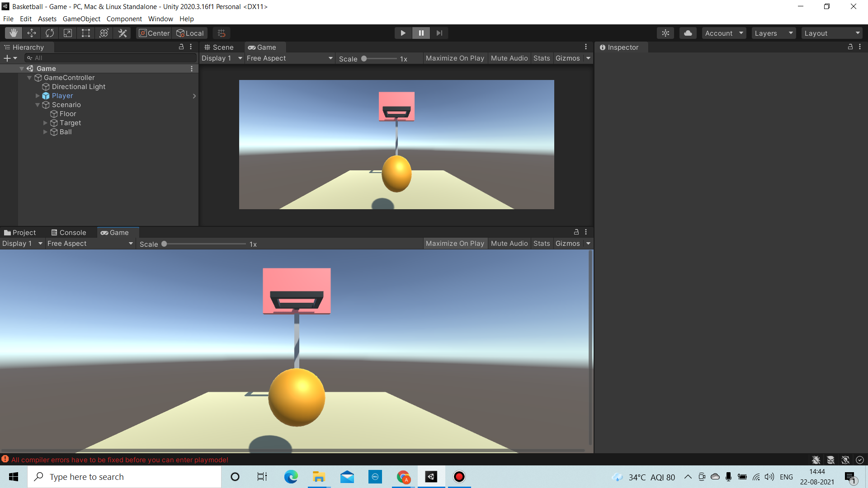Expand the Player object in Hierarchy
This screenshot has height=488, width=868.
[38, 96]
